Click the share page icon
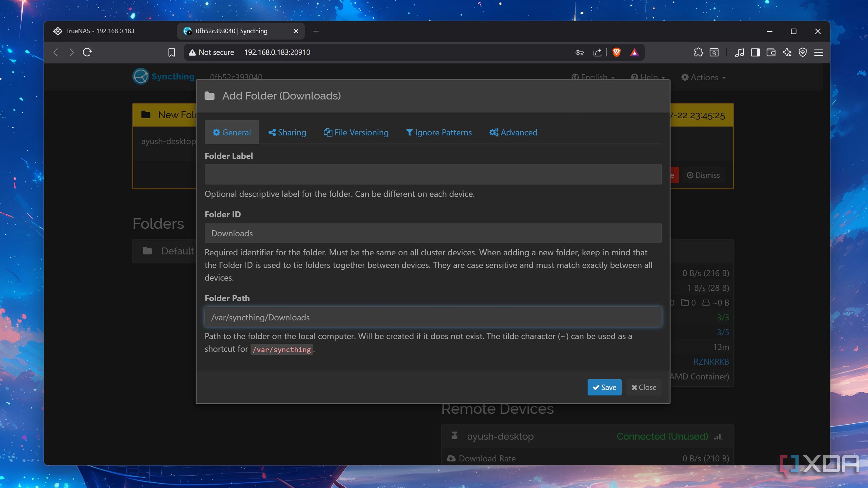868x488 pixels. tap(597, 53)
